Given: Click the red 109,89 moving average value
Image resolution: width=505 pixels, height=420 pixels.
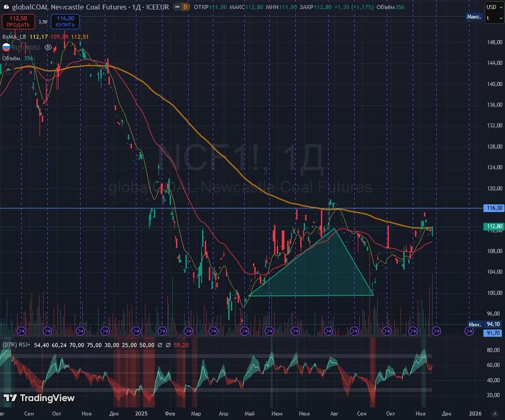Looking at the screenshot, I should coord(59,37).
